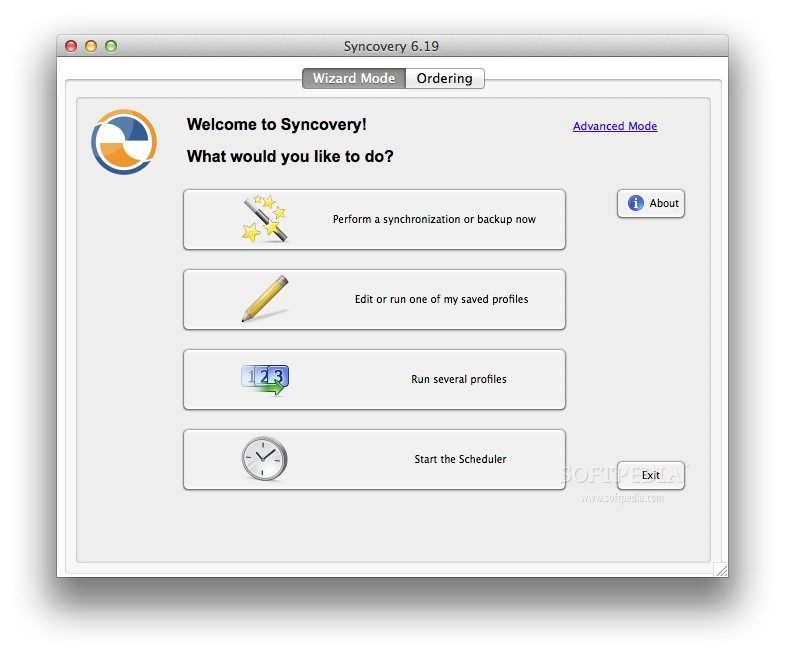Click the blue info icon on About
The image size is (785, 656).
(x=635, y=203)
